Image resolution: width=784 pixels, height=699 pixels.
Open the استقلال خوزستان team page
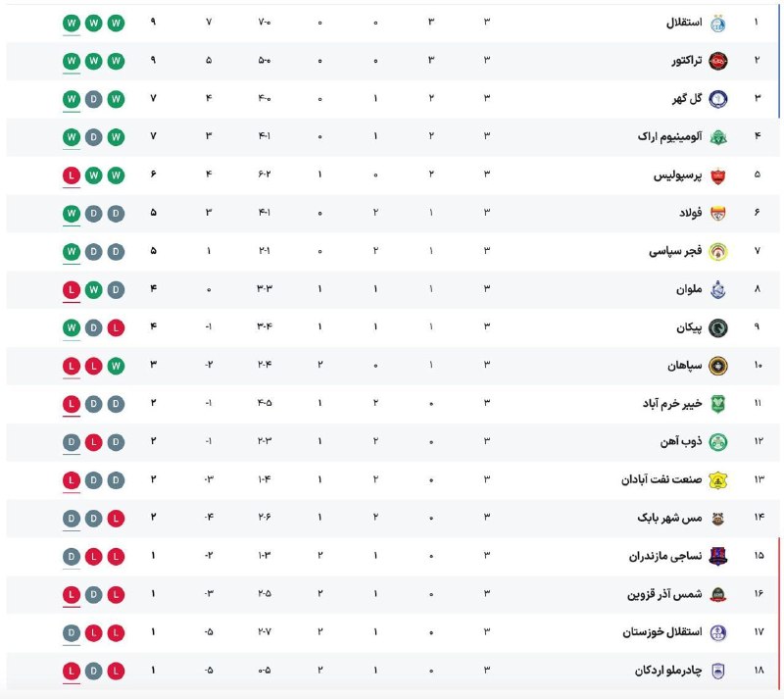662,632
